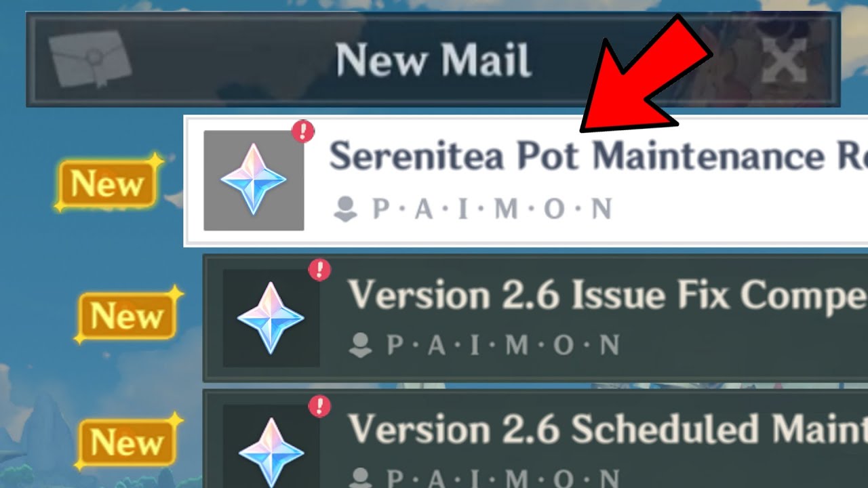Viewport: 868px width, 488px height.
Task: Click New badge beside Serenitea Pot mail
Action: tap(108, 183)
